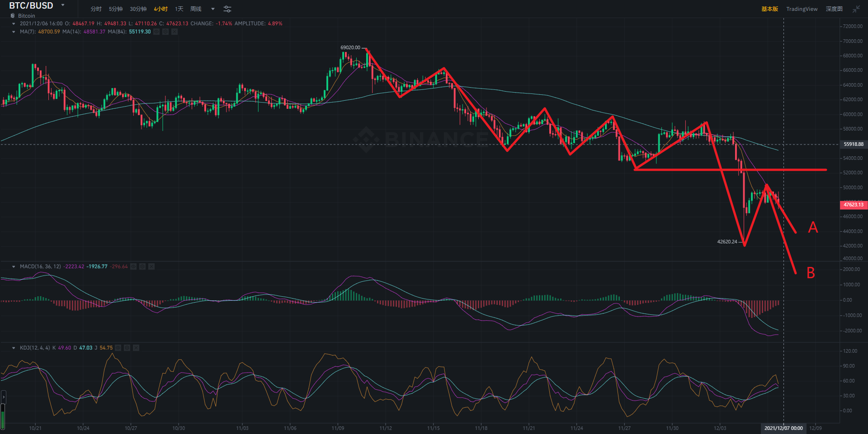Expand more time interval options
Image resolution: width=868 pixels, height=434 pixels.
[x=213, y=9]
